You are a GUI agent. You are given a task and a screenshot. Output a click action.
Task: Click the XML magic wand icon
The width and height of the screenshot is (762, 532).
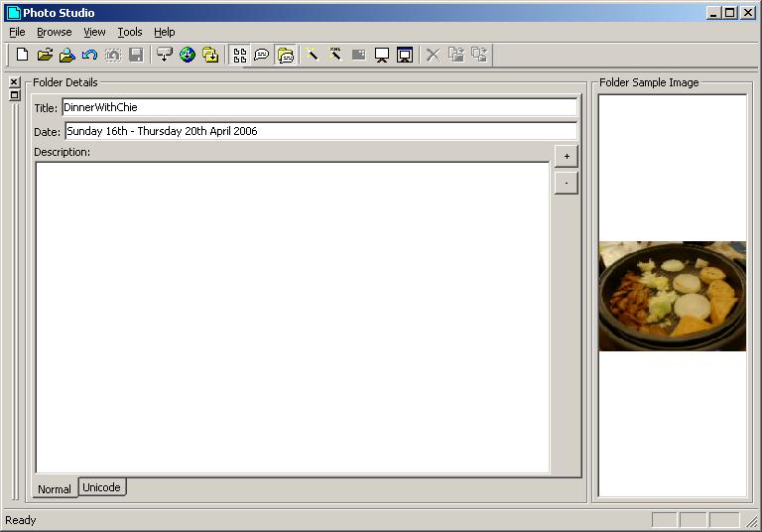point(335,55)
